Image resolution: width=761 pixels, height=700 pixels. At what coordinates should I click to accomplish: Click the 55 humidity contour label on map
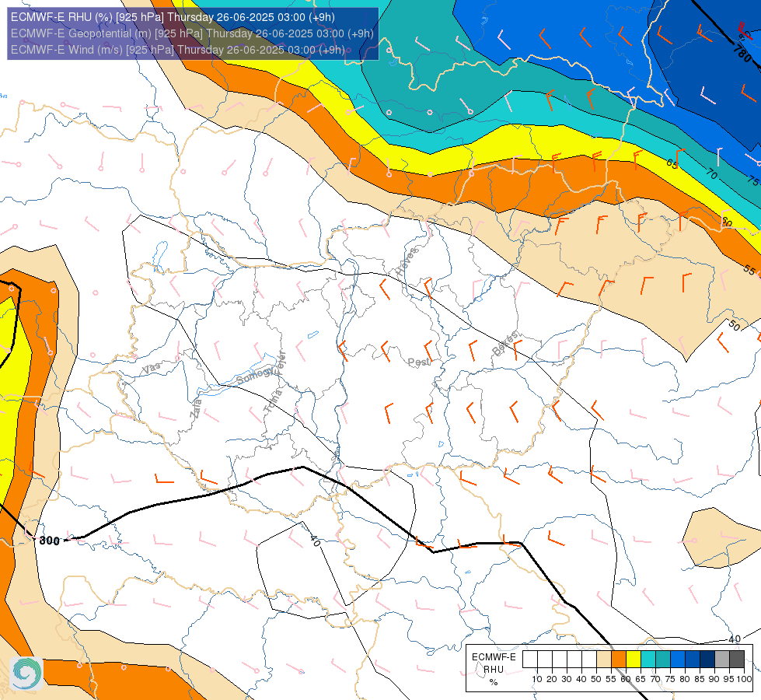click(x=749, y=270)
